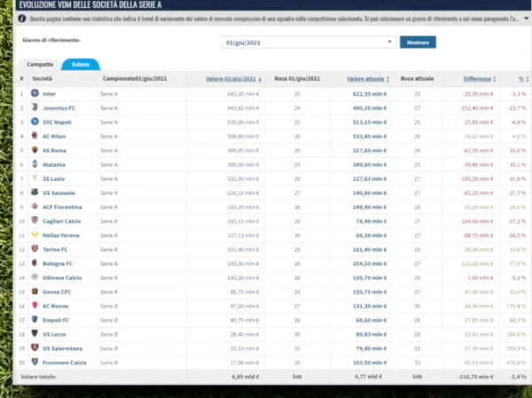532x398 pixels.
Task: Click the info icon beside the description
Action: 22,19
